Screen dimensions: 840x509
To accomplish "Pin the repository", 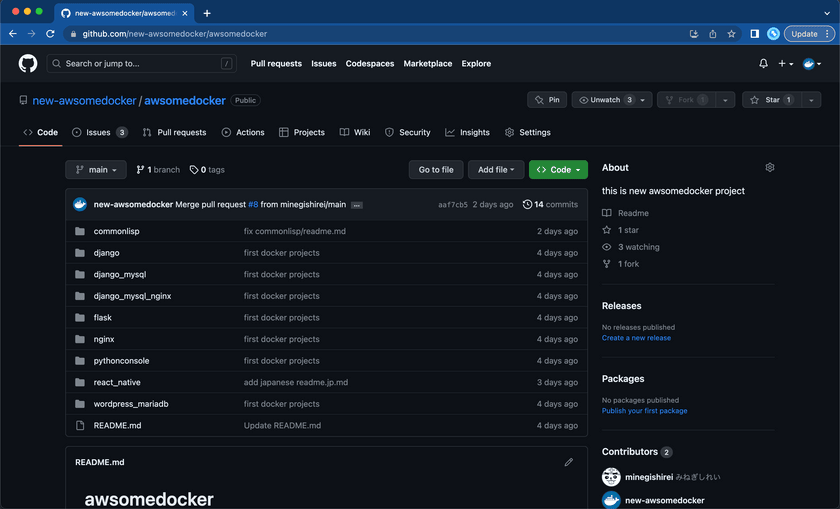I will [x=547, y=100].
